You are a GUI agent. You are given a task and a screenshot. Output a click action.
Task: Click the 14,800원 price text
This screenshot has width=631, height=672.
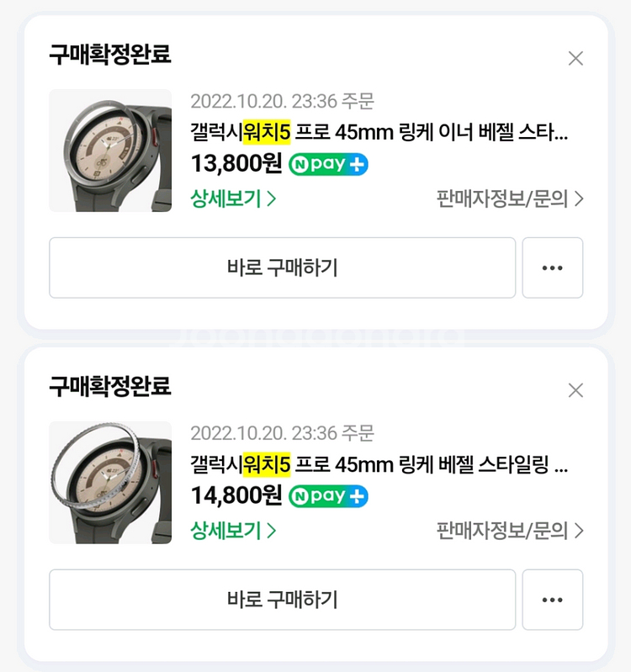[236, 496]
